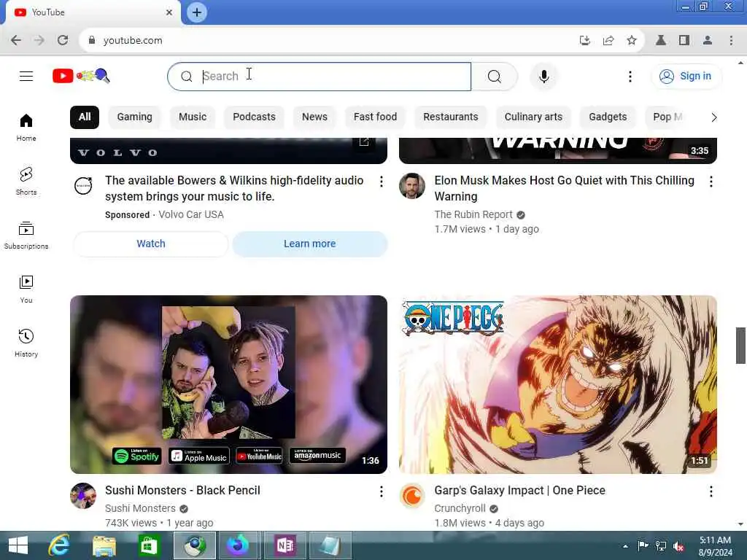Click the search magnifier button

pyautogui.click(x=495, y=76)
